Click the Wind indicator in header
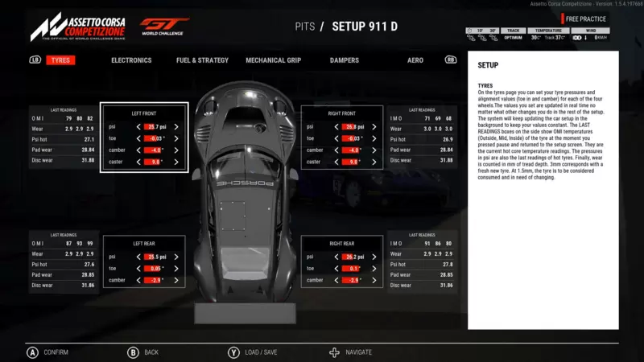 (591, 34)
